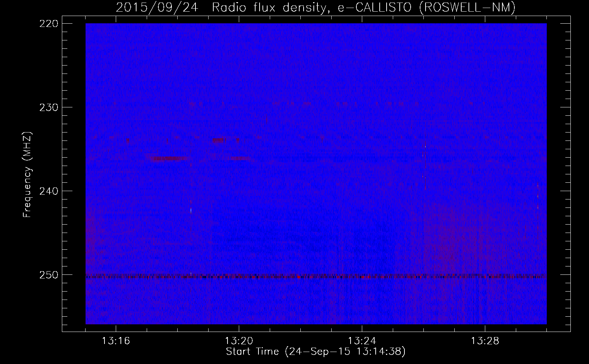This screenshot has width=589, height=364.
Task: Click the "13:24" time tick label
Action: [x=362, y=341]
